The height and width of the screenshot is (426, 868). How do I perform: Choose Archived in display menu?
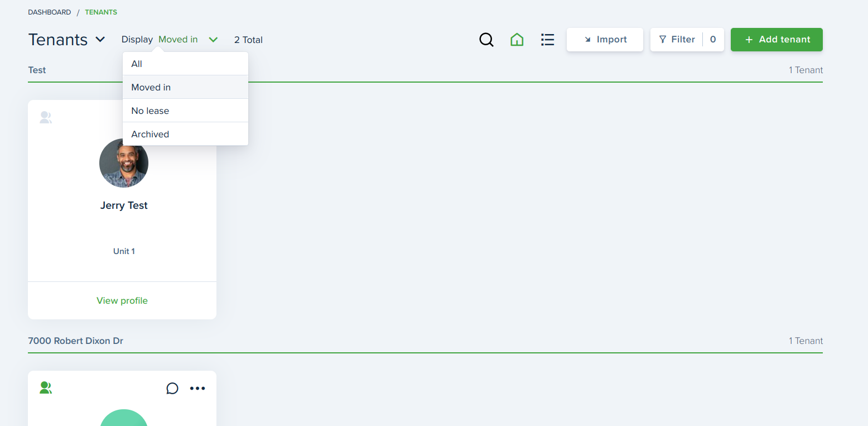point(185,134)
